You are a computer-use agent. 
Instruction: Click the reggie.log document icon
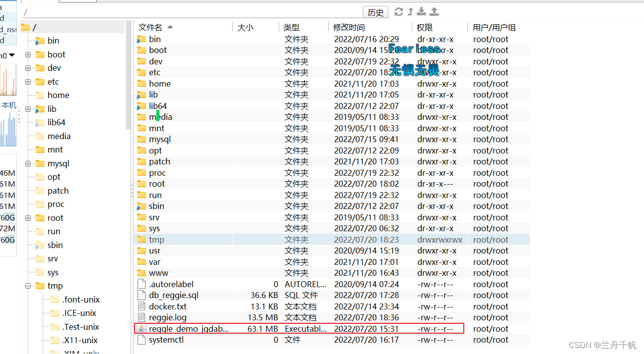142,317
